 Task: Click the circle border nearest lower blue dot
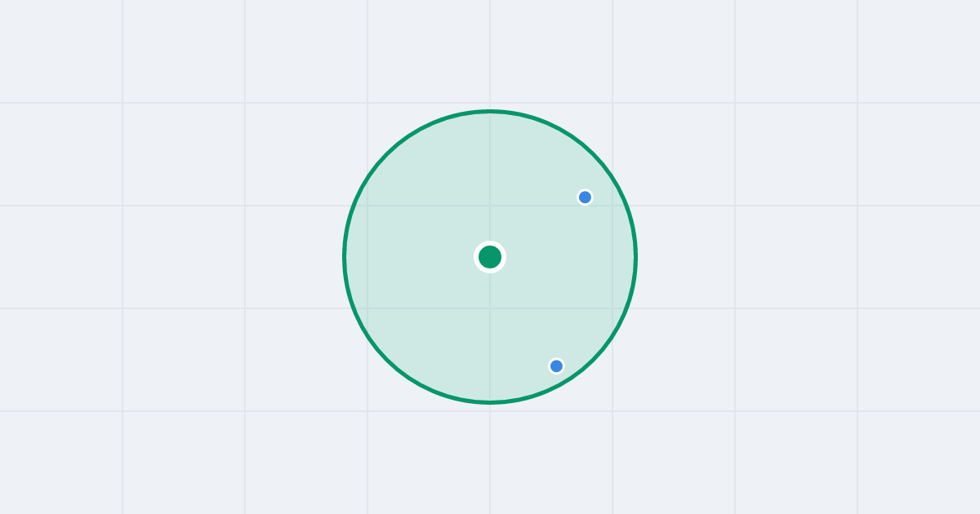coord(565,382)
